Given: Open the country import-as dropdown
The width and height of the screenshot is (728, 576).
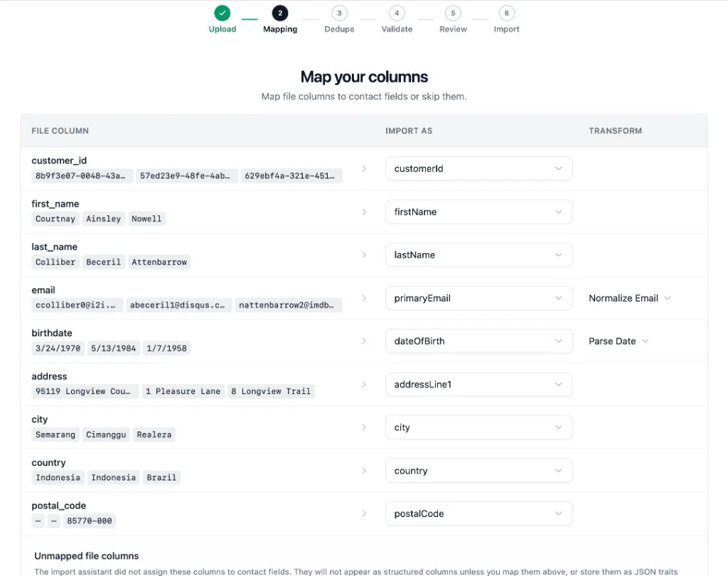Looking at the screenshot, I should tap(478, 471).
